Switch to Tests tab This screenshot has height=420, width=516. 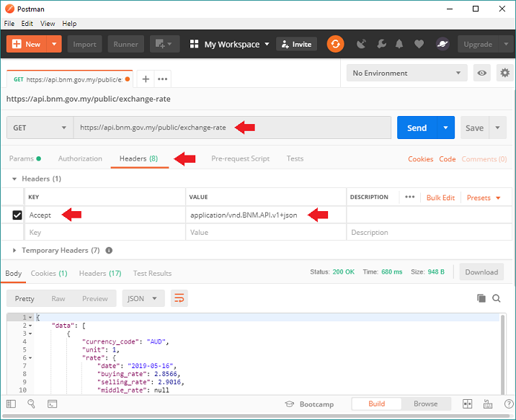pyautogui.click(x=295, y=158)
